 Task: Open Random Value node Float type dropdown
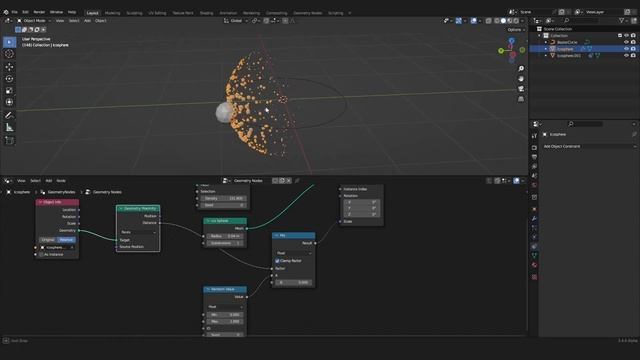(x=225, y=307)
